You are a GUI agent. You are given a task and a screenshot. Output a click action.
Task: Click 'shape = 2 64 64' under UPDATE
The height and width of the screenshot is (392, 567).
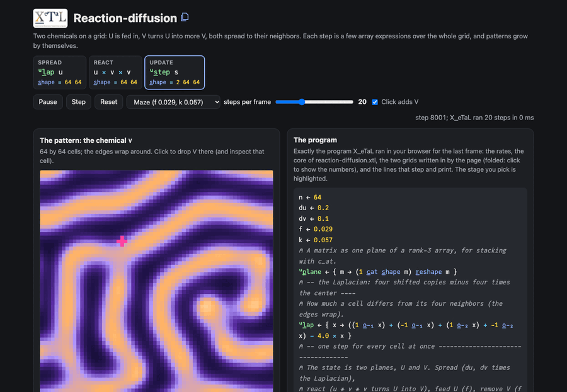(x=175, y=82)
